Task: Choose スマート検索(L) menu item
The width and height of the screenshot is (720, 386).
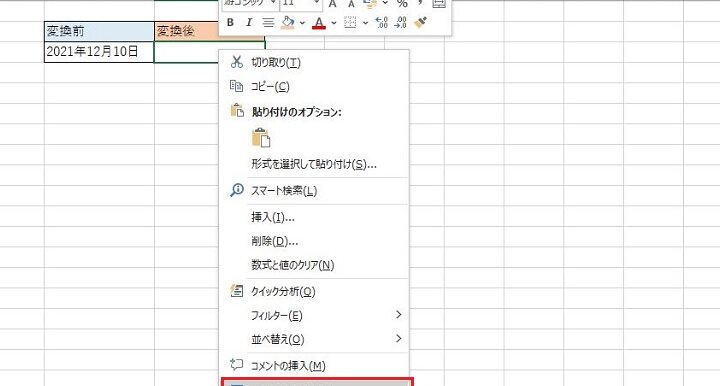Action: coord(314,190)
